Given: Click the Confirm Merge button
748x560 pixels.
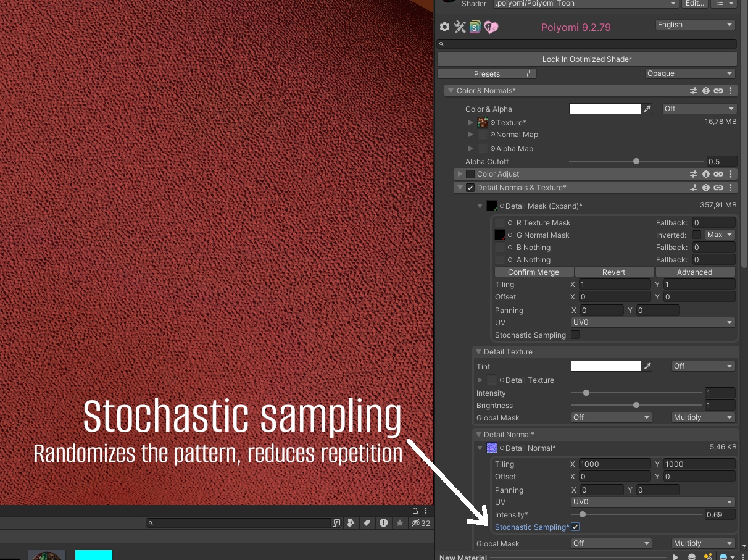Looking at the screenshot, I should (533, 272).
